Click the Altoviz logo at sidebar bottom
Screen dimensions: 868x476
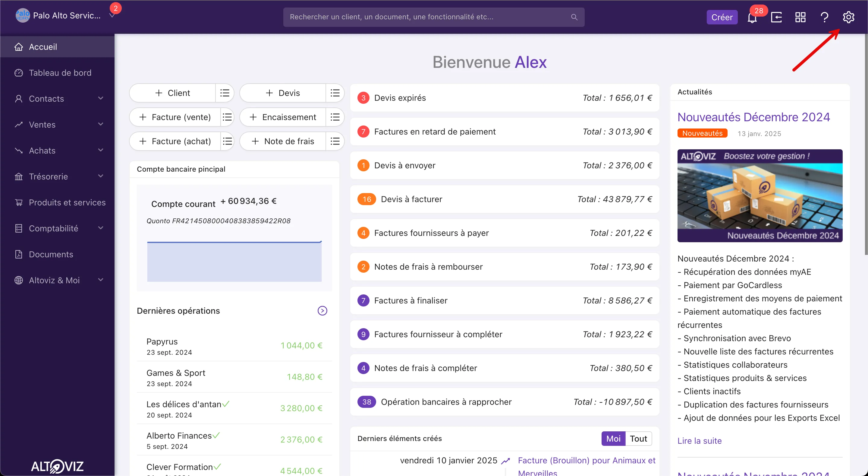coord(57,466)
